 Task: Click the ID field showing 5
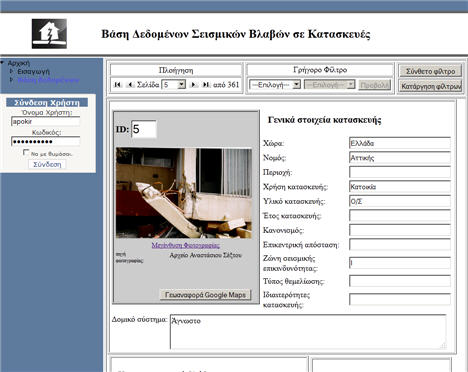point(144,129)
